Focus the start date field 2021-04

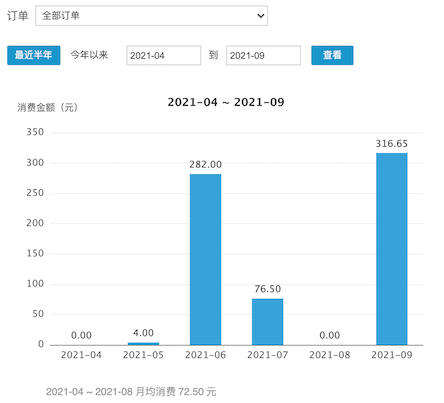[163, 55]
